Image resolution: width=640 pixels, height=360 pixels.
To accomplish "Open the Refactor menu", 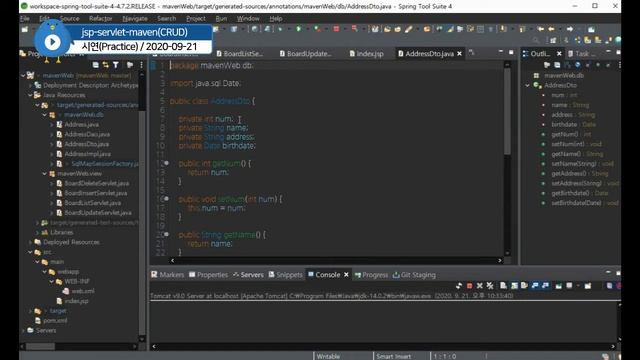I will (100, 18).
